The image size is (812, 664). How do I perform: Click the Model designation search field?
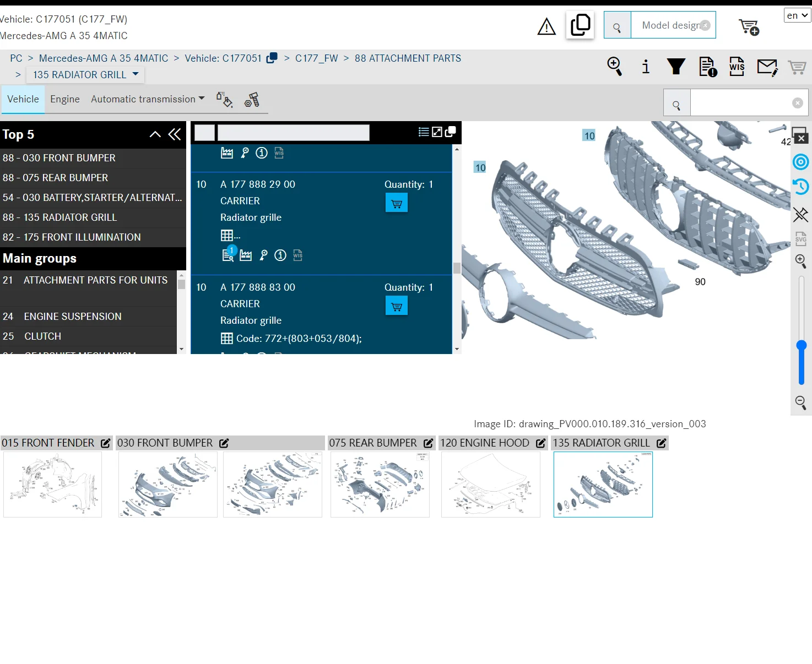673,25
